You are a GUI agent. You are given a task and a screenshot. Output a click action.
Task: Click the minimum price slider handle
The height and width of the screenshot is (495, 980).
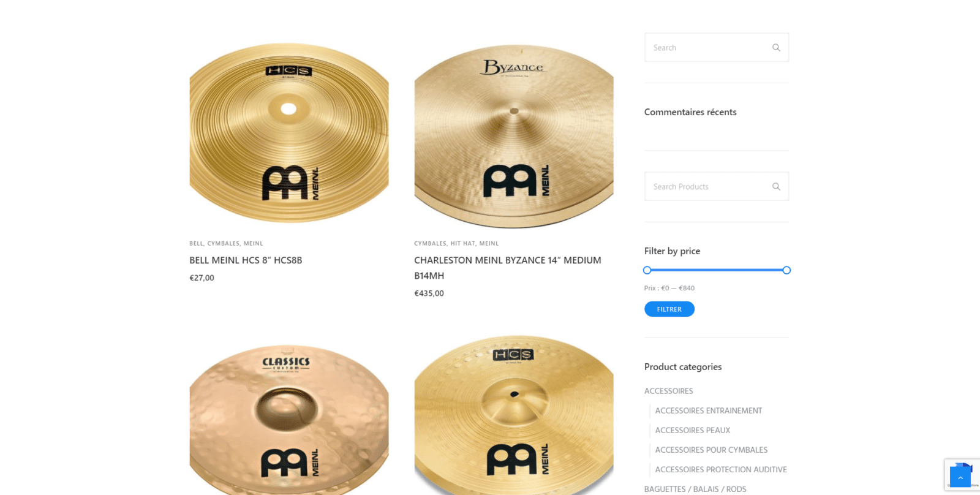coord(647,270)
